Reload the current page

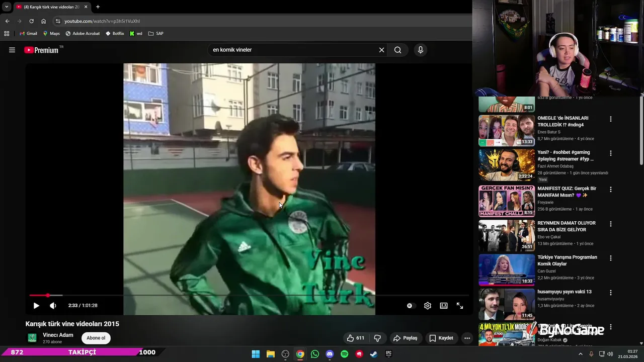tap(31, 21)
